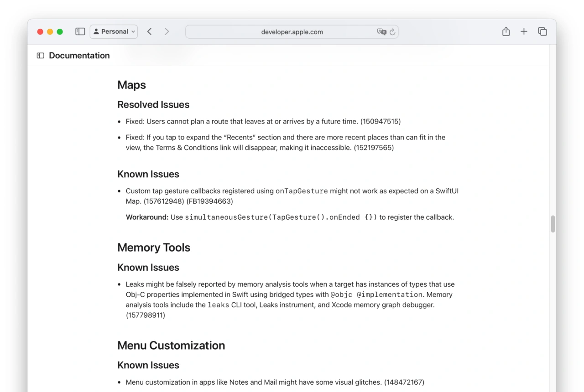Toggle the Documentation sidebar
This screenshot has height=392, width=584.
[40, 55]
